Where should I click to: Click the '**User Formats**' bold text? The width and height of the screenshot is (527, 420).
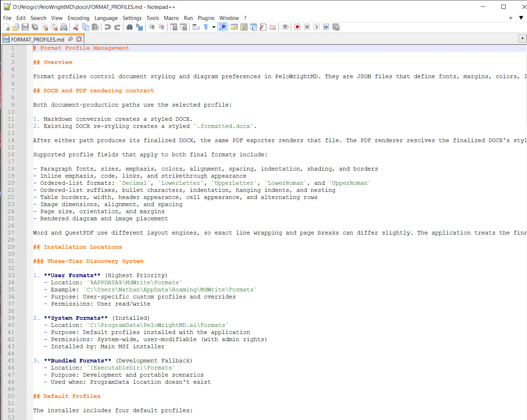pos(72,275)
